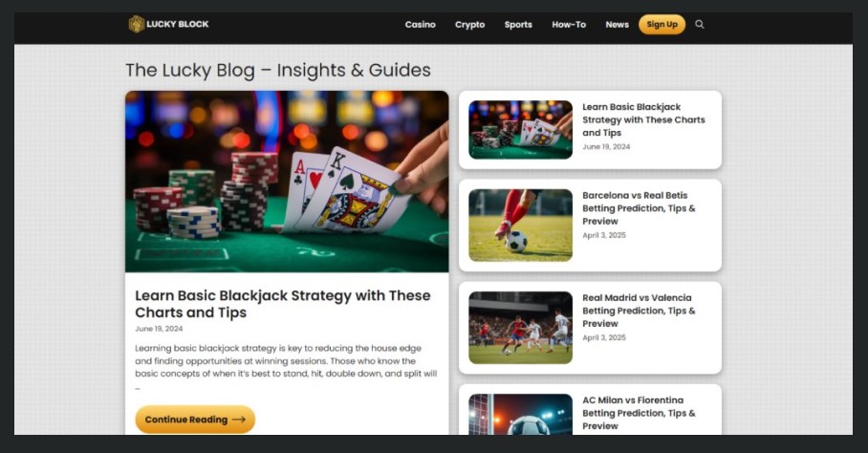This screenshot has height=453, width=868.
Task: Click the LUCKY BLOCK brand text
Action: (x=178, y=24)
